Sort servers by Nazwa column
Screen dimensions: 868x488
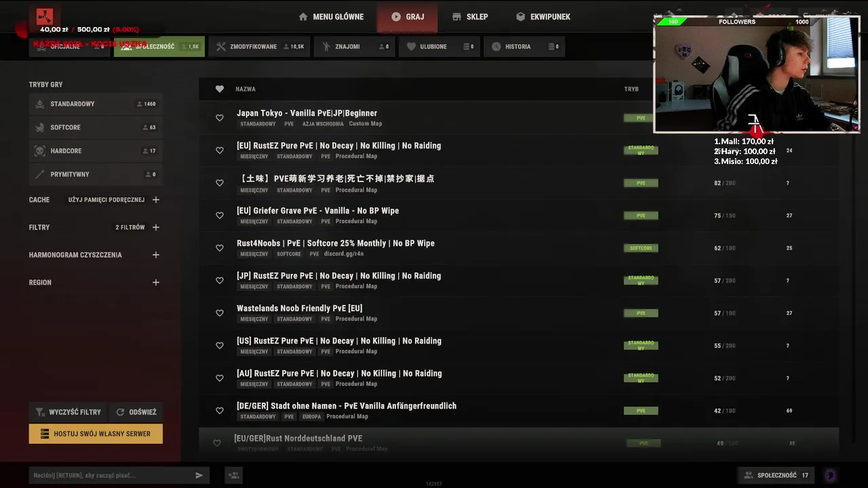pyautogui.click(x=245, y=89)
